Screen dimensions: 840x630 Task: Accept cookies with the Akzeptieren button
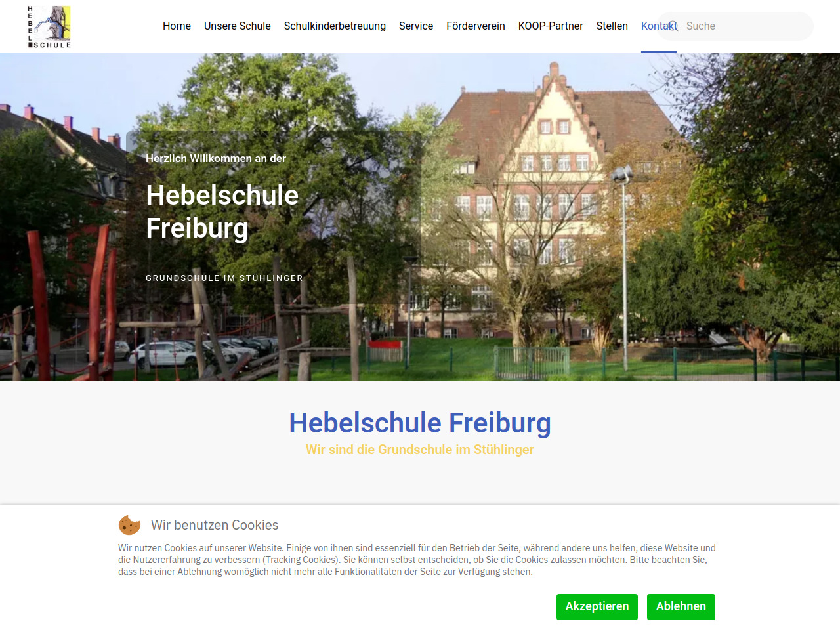pyautogui.click(x=597, y=606)
